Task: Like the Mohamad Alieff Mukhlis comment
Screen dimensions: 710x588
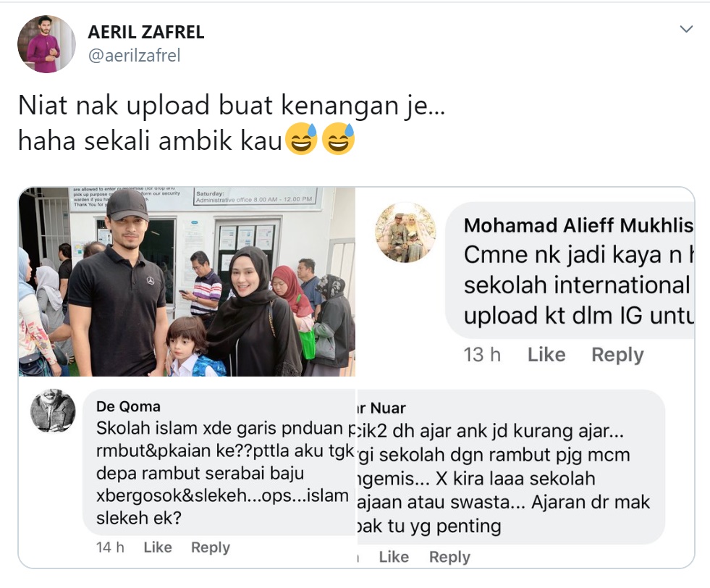Action: coord(546,355)
